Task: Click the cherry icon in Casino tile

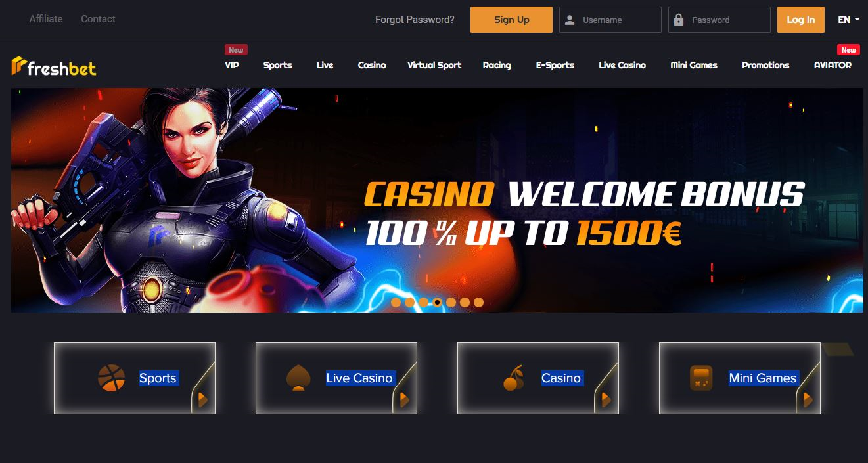Action: pyautogui.click(x=514, y=378)
